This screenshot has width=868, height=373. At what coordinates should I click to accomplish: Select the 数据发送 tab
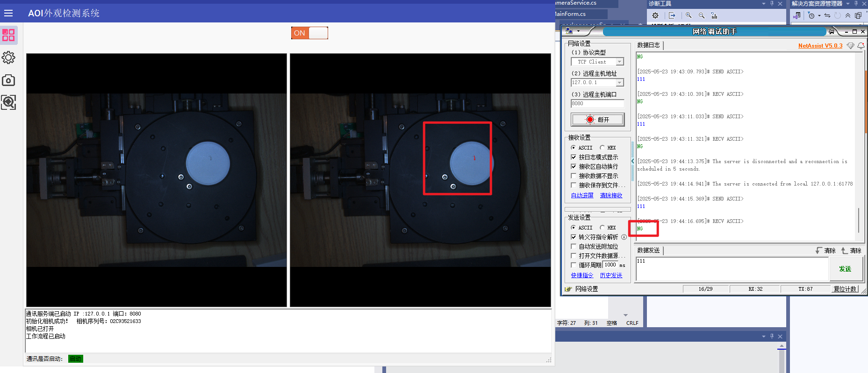(x=649, y=251)
